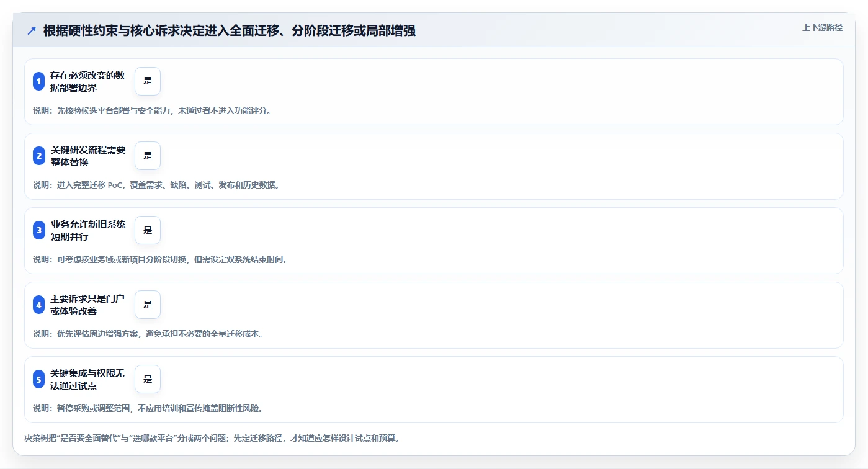Screen dimensions: 868x469
Task: Click the text 关键研发流程需要整体替换
Action: tap(88, 156)
